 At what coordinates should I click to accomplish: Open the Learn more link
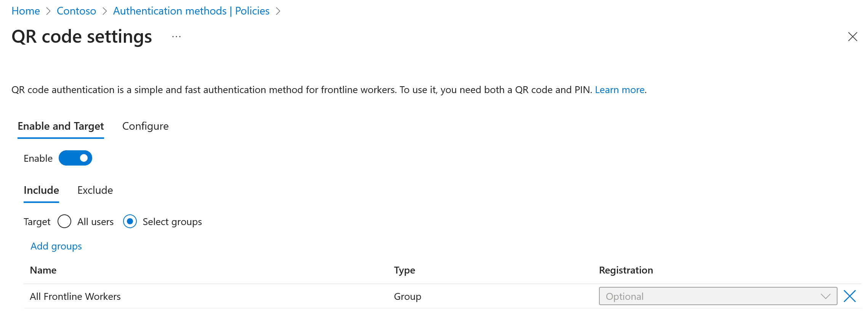(x=620, y=90)
